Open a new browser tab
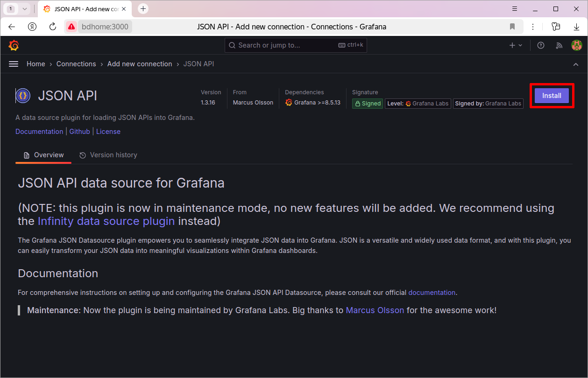The height and width of the screenshot is (378, 588). 143,9
